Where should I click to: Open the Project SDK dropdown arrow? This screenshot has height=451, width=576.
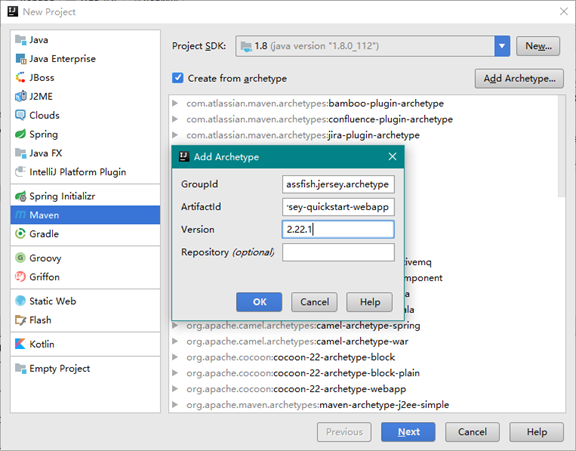(x=502, y=46)
